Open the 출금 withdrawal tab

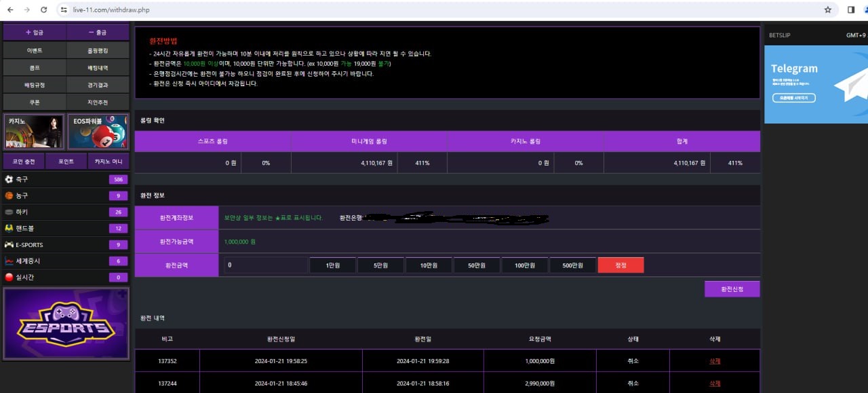pyautogui.click(x=98, y=33)
